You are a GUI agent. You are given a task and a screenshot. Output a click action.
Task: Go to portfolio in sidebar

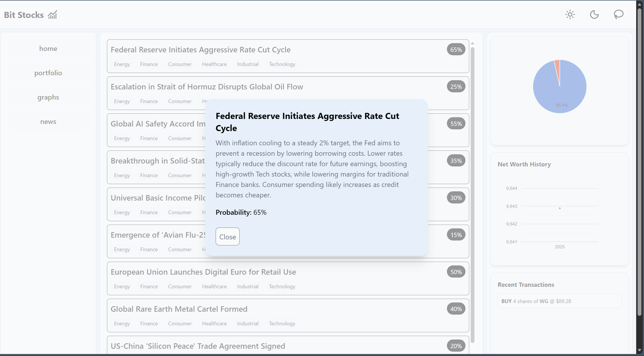click(48, 73)
